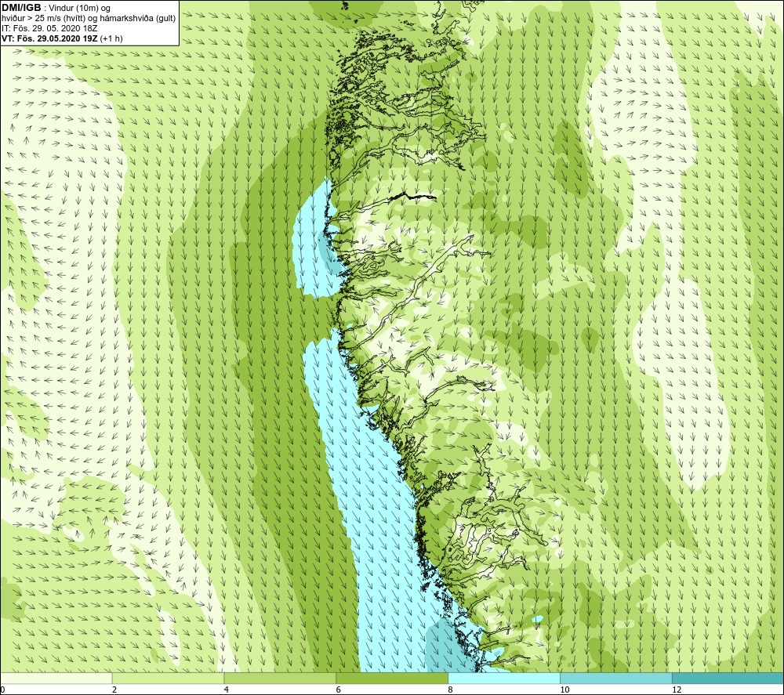Click the DMI/IGB title text
The width and height of the screenshot is (784, 695).
(x=21, y=8)
